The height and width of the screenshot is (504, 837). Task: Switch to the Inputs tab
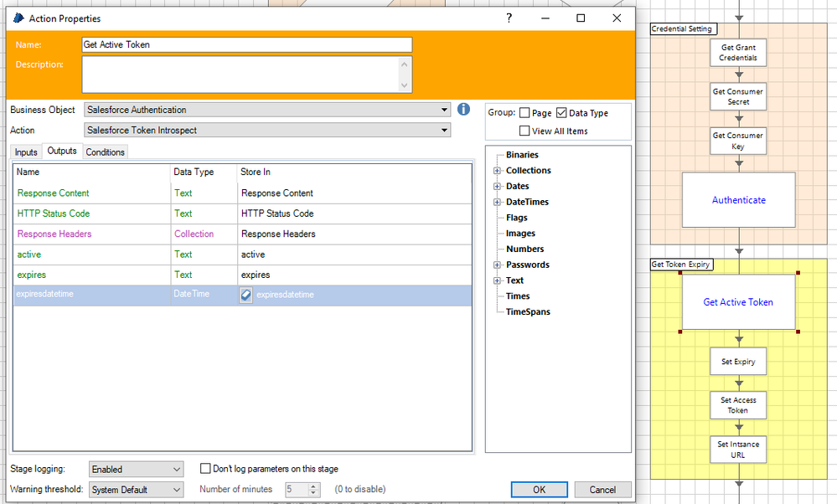coord(26,152)
